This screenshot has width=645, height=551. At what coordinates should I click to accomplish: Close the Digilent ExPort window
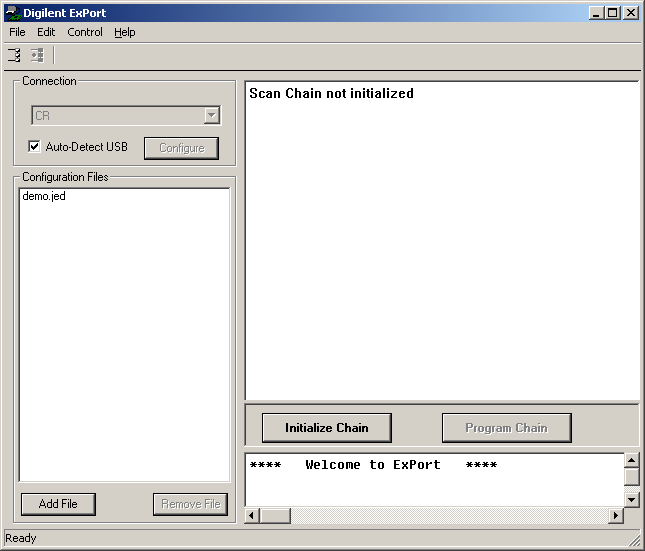631,13
